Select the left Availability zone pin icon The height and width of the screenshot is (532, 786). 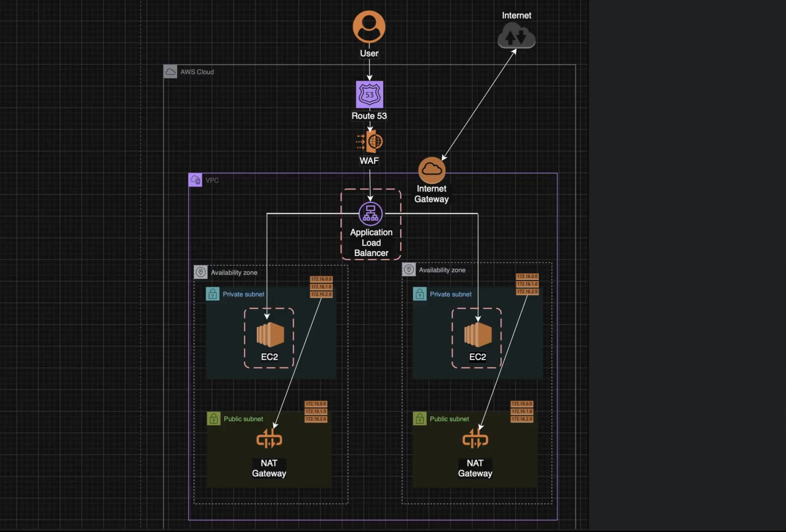[201, 272]
